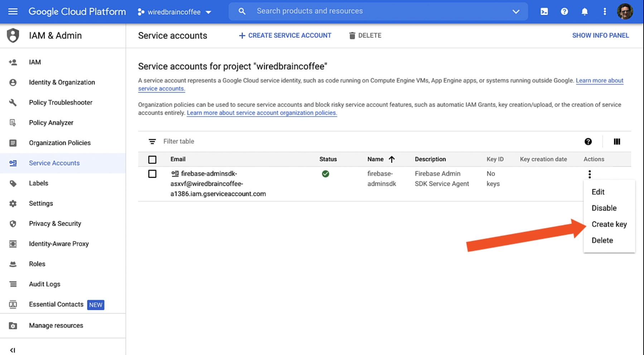Click the Description column header
The width and height of the screenshot is (644, 355).
click(x=430, y=159)
